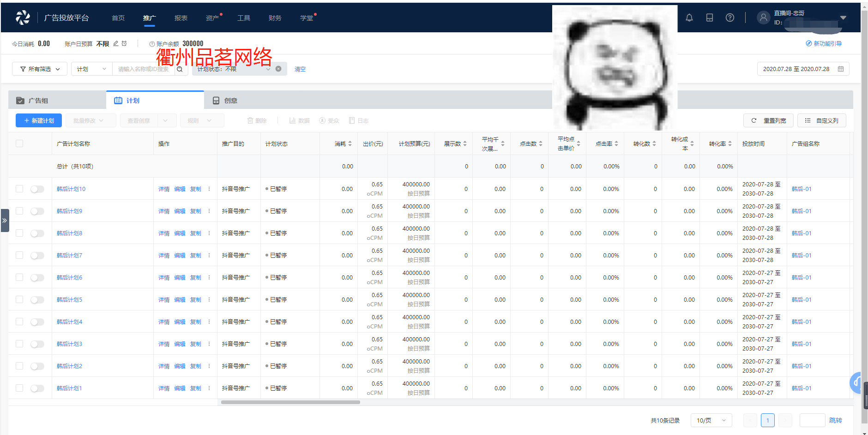Screen dimensions: 868x435
Task: Click the budget alarm clock icon
Action: [x=124, y=44]
